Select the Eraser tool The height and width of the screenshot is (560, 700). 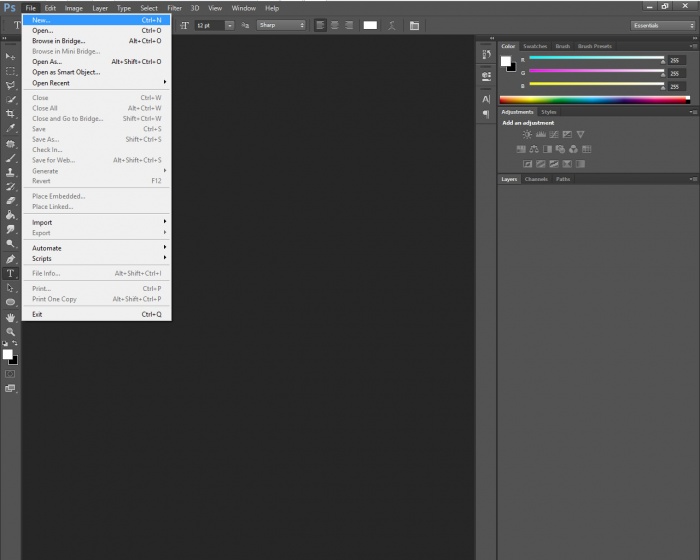[11, 201]
